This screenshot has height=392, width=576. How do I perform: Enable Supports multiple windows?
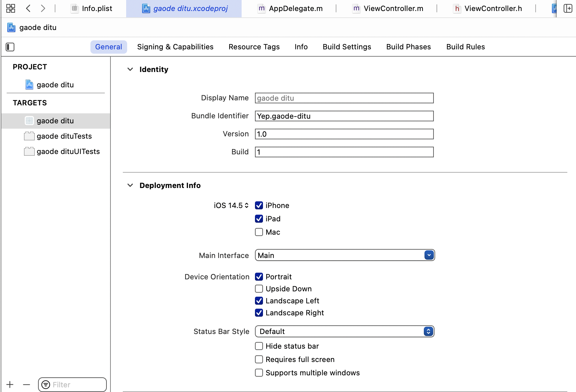point(259,373)
